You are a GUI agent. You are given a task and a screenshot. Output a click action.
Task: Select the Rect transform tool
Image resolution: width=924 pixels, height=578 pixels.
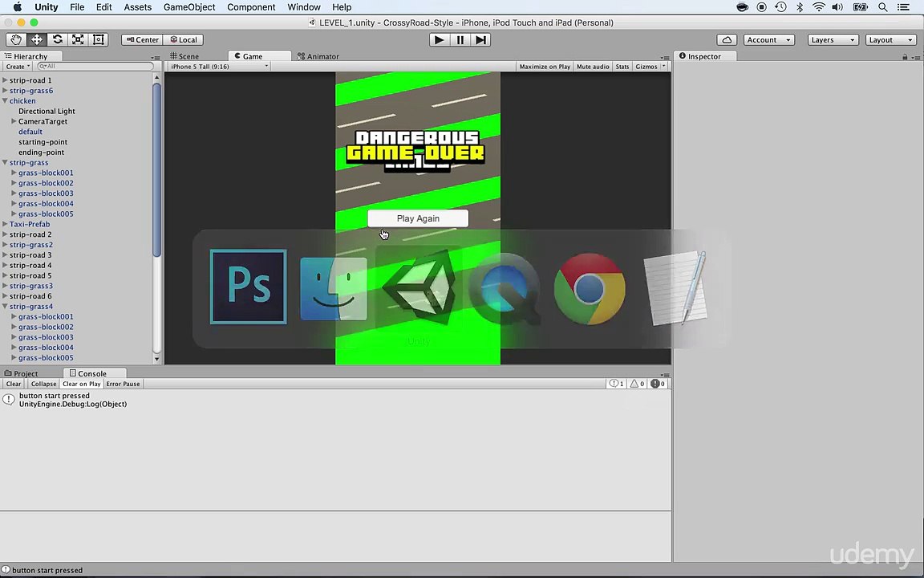tap(99, 39)
